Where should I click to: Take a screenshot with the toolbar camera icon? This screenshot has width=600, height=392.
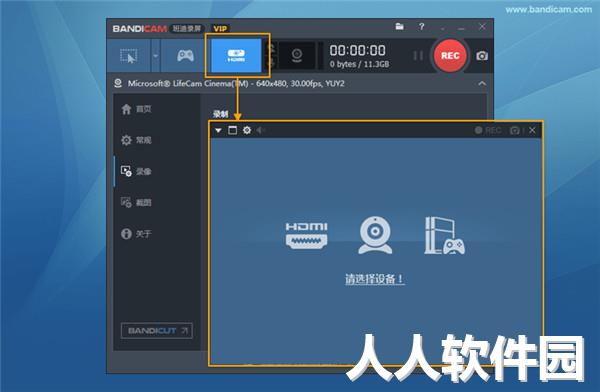pos(482,56)
